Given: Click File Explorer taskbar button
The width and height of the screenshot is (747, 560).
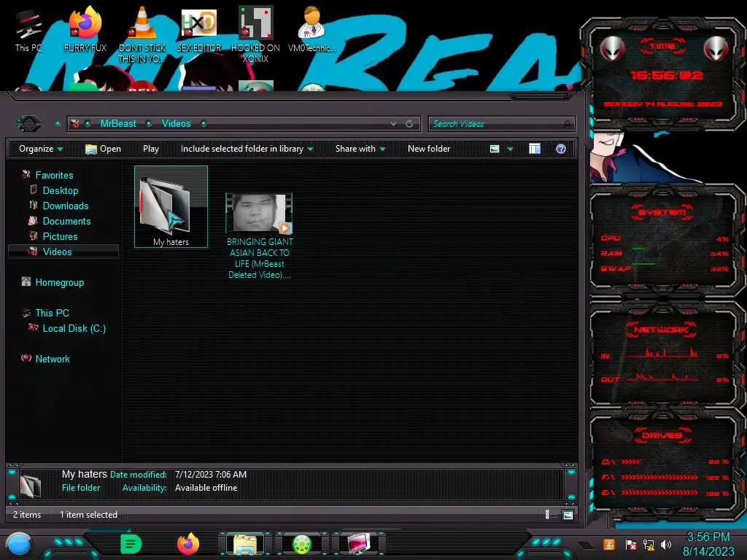Looking at the screenshot, I should (x=245, y=544).
